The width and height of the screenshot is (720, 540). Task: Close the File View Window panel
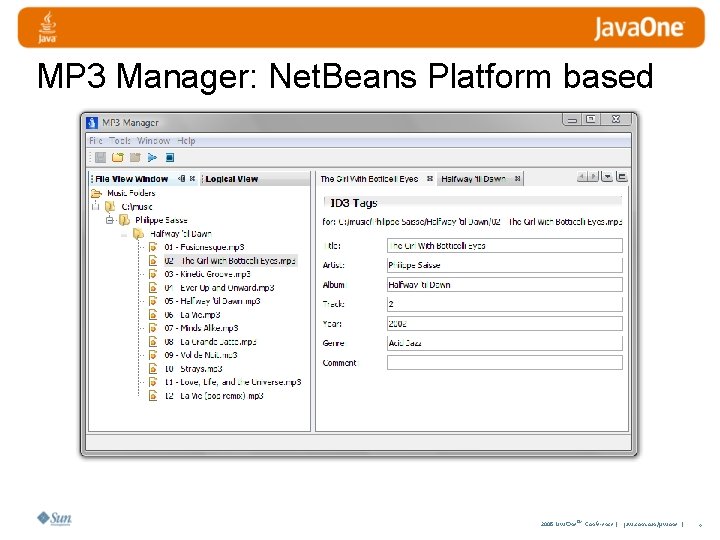pos(192,179)
